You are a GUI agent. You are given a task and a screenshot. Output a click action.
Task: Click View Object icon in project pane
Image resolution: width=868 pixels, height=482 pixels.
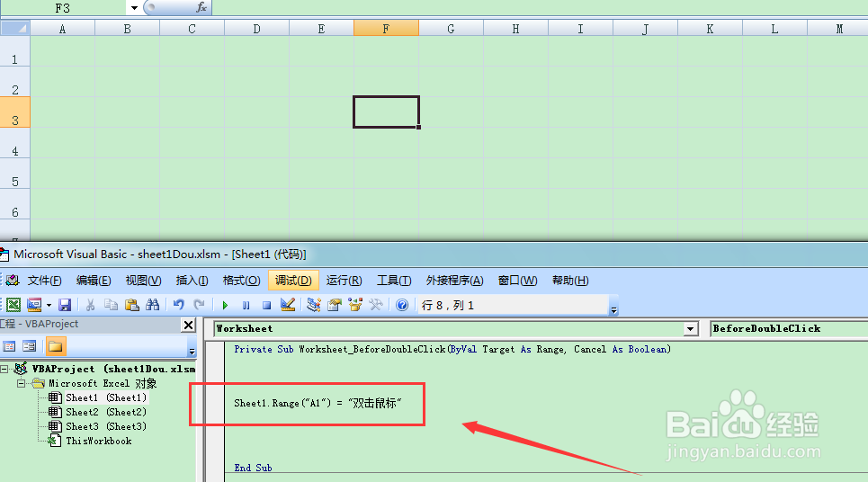pos(30,346)
